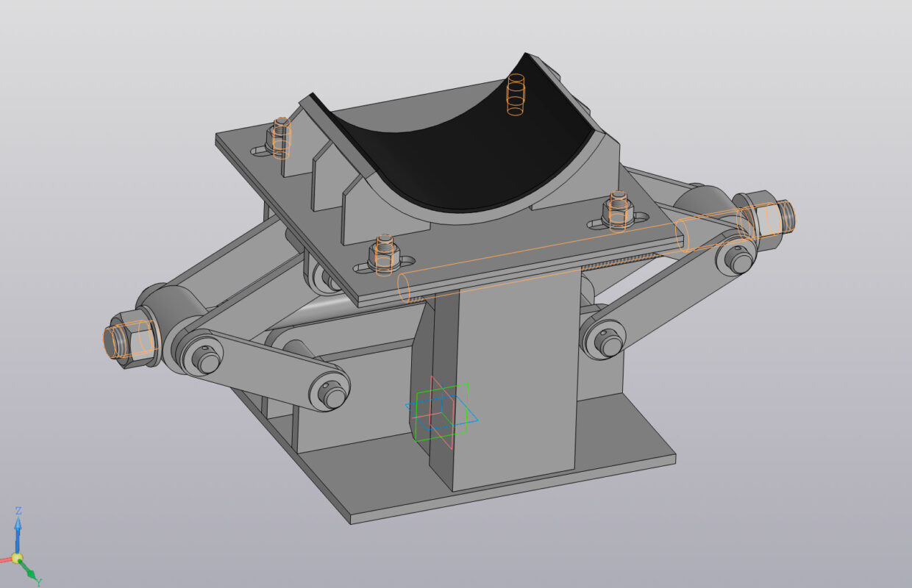The height and width of the screenshot is (588, 912).
Task: Select the back-left bolt on the top plate
Action: tap(280, 137)
